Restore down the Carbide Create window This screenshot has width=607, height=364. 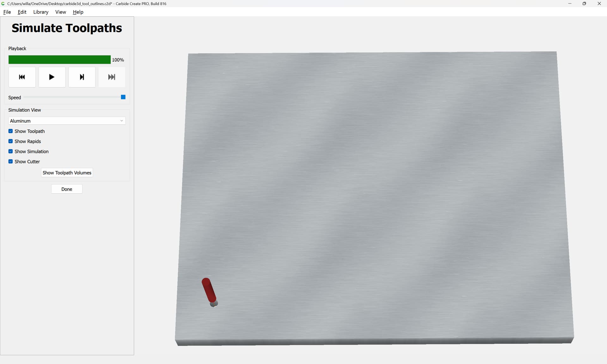pyautogui.click(x=584, y=3)
